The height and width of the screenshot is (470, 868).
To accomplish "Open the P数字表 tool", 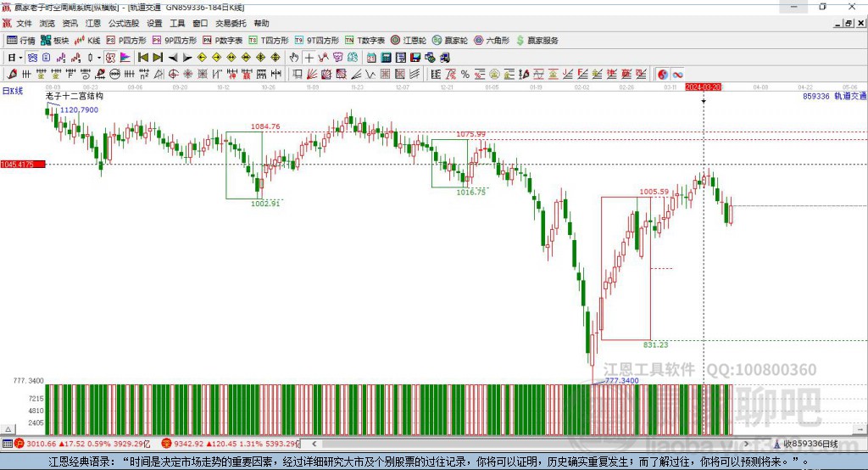I will click(223, 41).
